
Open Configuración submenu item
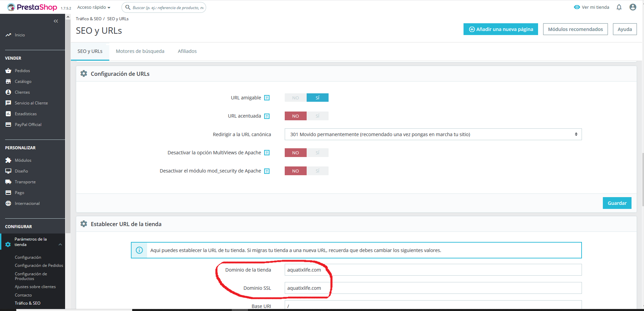[x=28, y=257]
